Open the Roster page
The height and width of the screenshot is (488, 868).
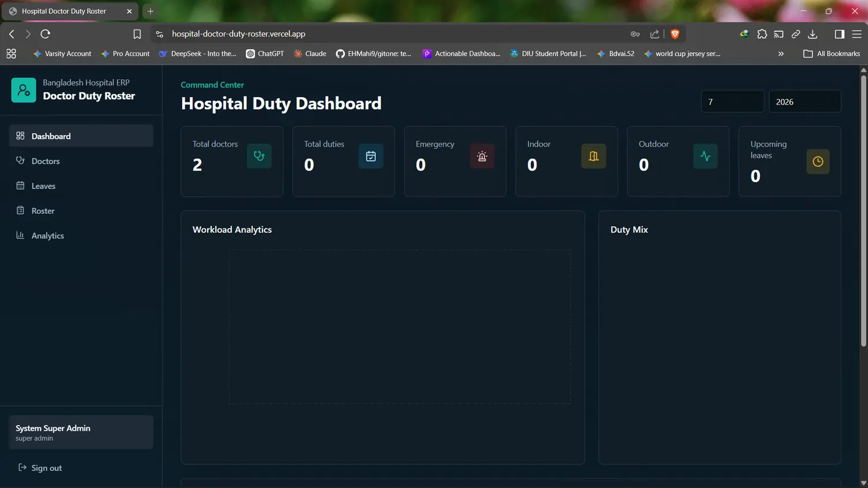point(81,210)
